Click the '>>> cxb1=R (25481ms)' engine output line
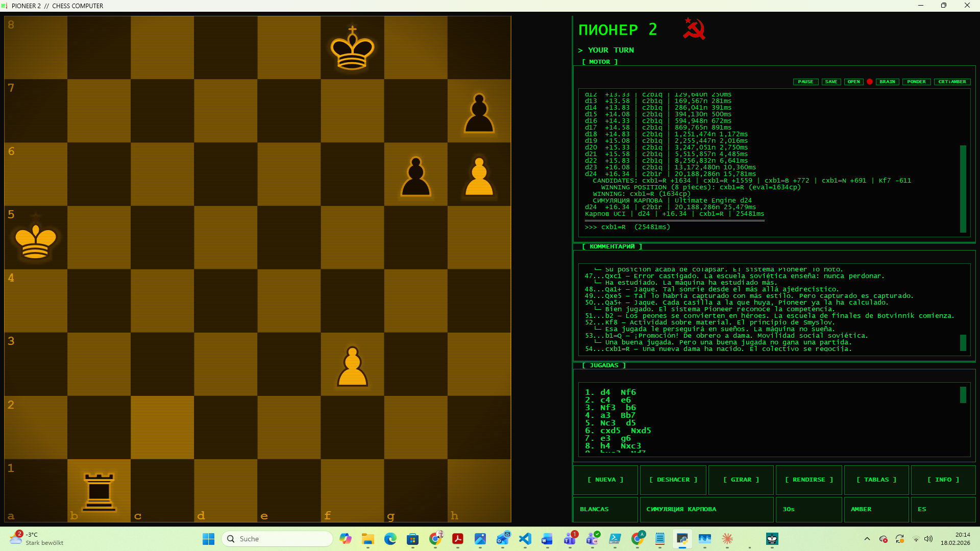The width and height of the screenshot is (980, 551). click(x=627, y=227)
